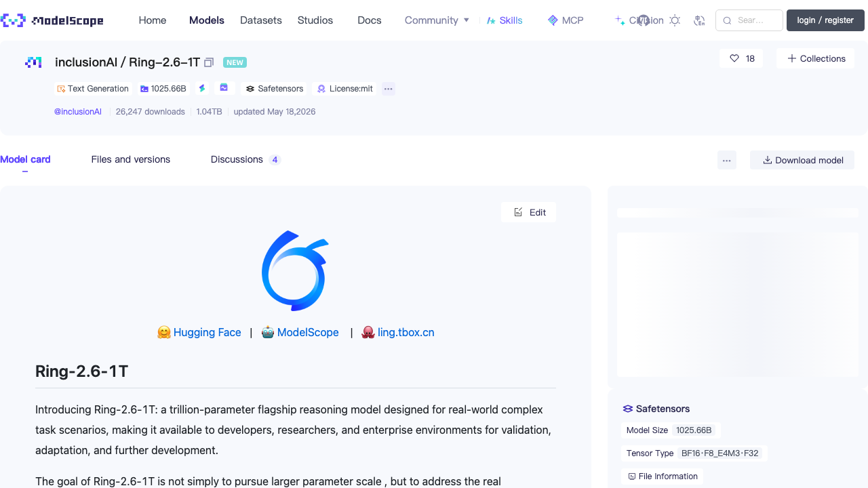
Task: Click the search input field
Action: point(749,20)
